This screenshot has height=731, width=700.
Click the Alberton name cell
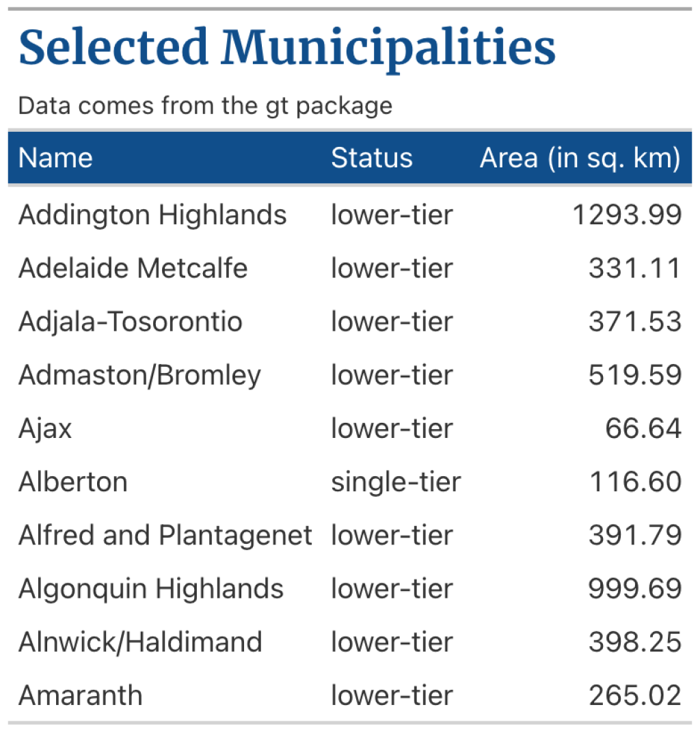click(x=73, y=482)
